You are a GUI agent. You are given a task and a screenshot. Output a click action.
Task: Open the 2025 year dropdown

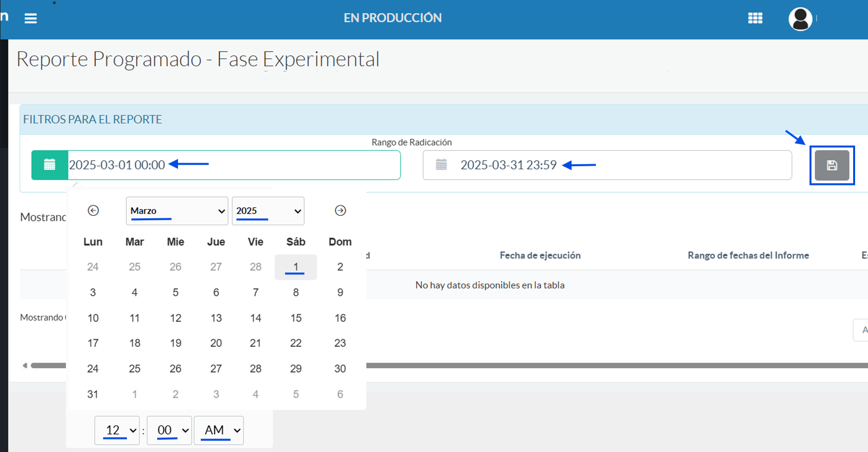point(268,211)
